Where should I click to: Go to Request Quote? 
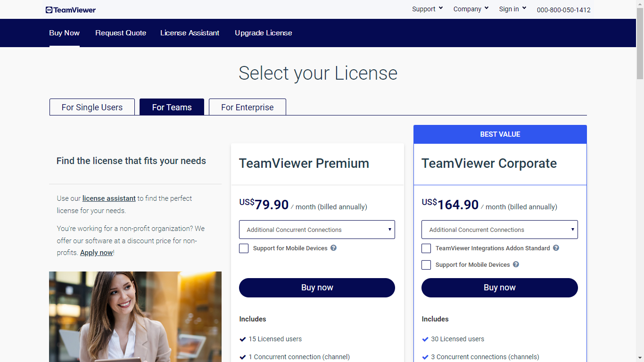[x=121, y=33]
